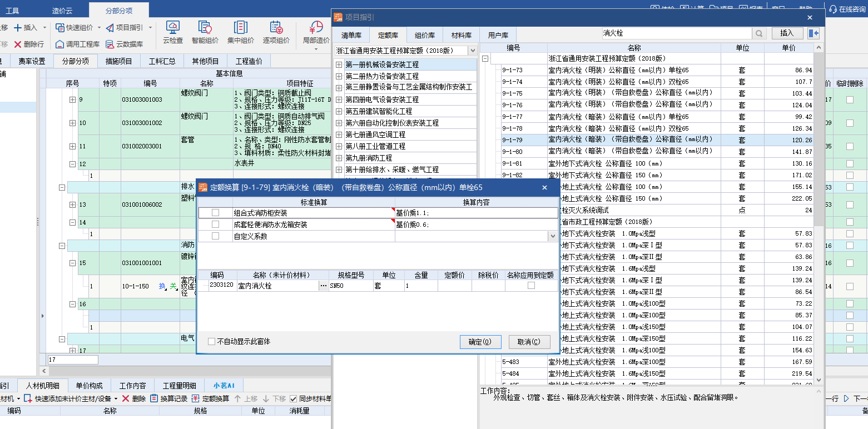Collapse row 12 水表井
Viewport: 868px width, 429px height.
[72, 164]
